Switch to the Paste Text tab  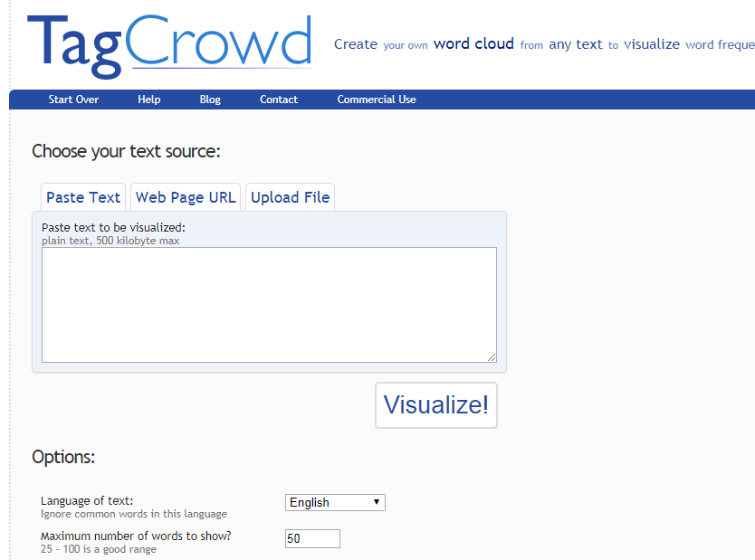pos(82,196)
